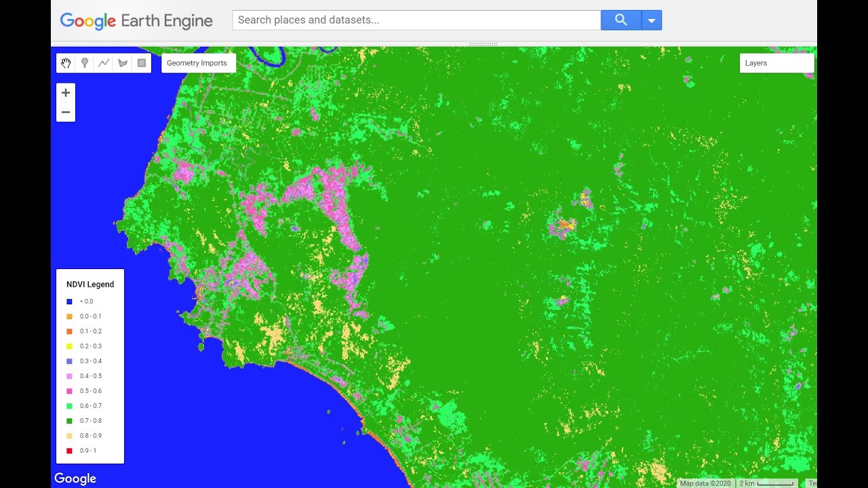Select the draw line tool
The image size is (868, 488).
(104, 63)
